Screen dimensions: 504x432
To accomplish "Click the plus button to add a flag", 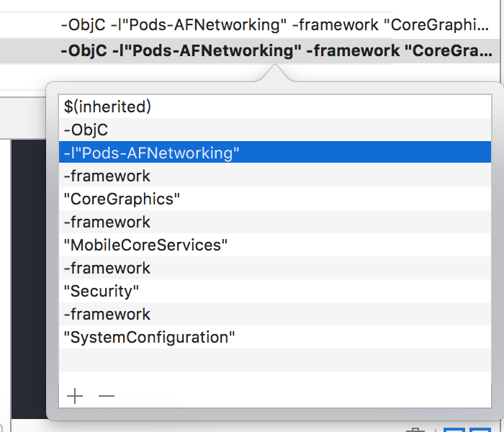I will (75, 396).
